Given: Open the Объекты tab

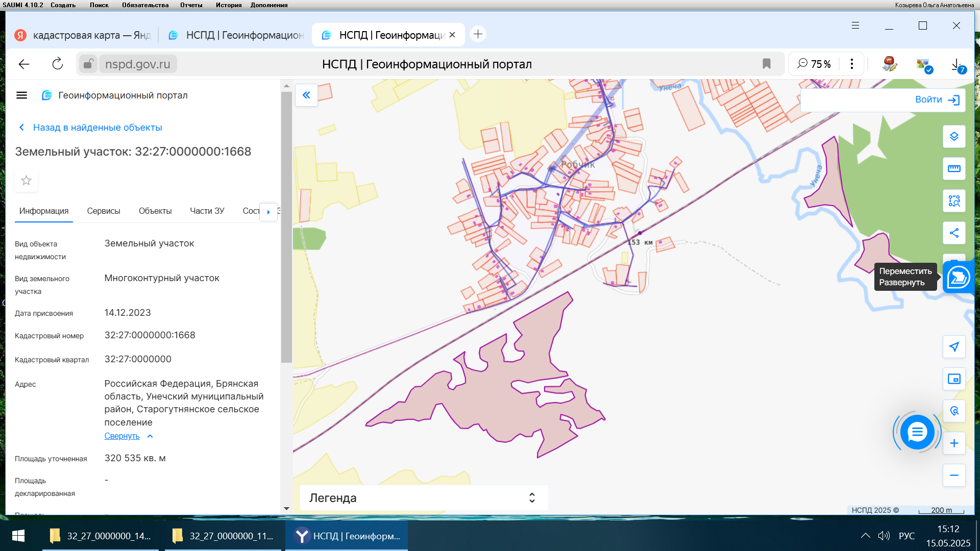Looking at the screenshot, I should (x=155, y=211).
